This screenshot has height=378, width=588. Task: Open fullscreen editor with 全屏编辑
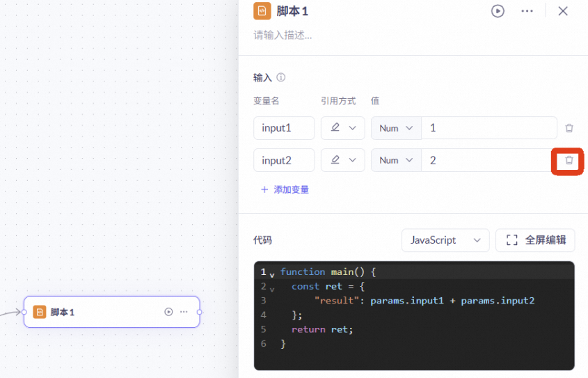coord(535,240)
